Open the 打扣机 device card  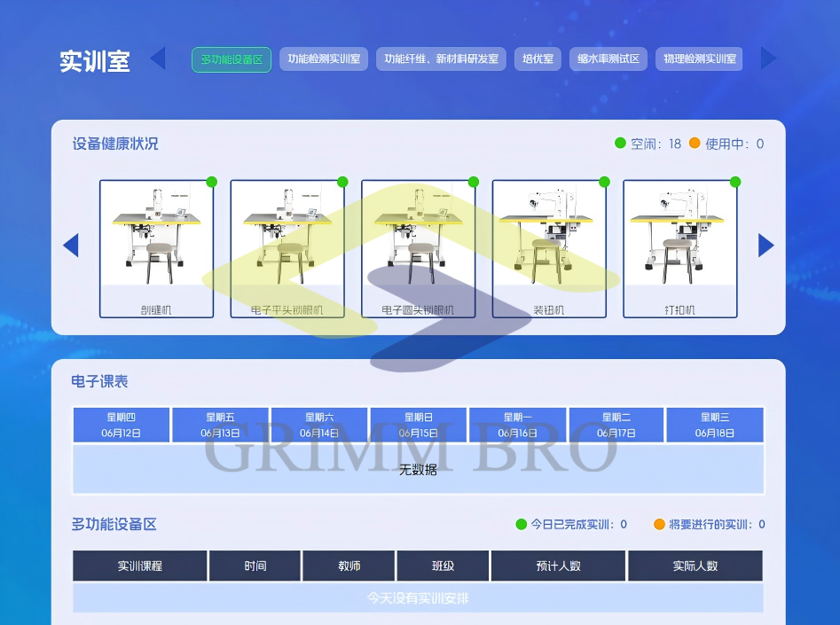[x=679, y=248]
